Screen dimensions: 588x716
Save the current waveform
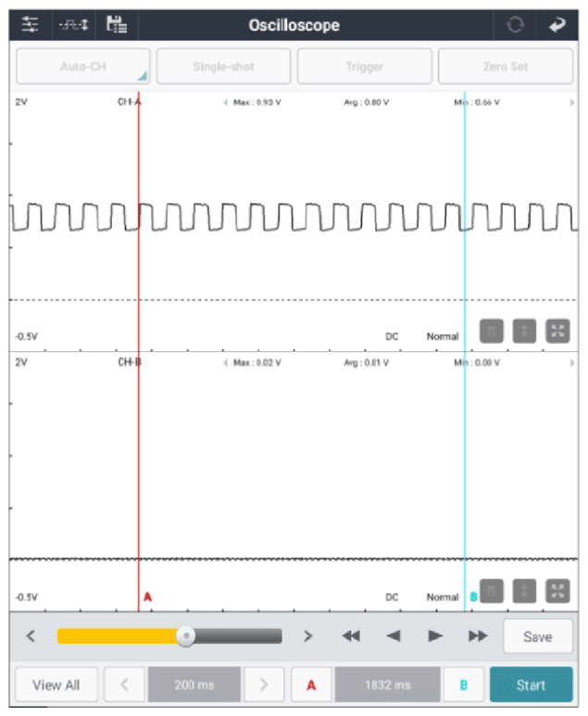click(537, 636)
